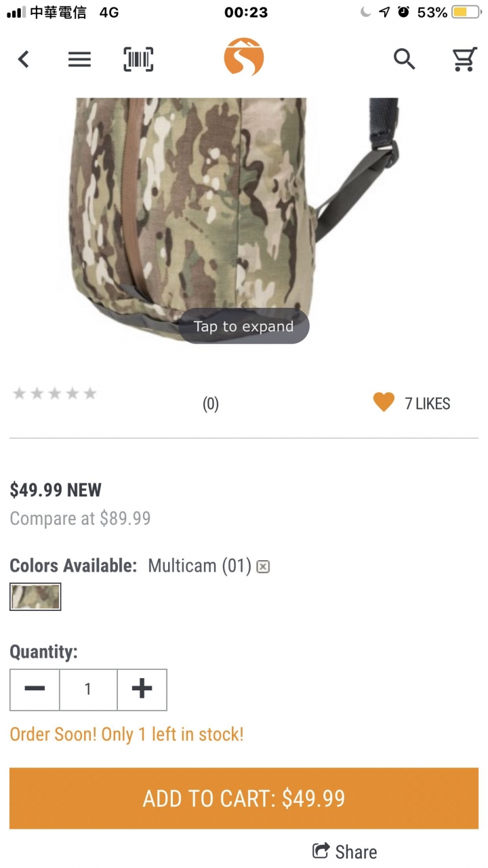This screenshot has height=868, width=488.
Task: Tap the battery indicator in status bar
Action: (x=466, y=12)
